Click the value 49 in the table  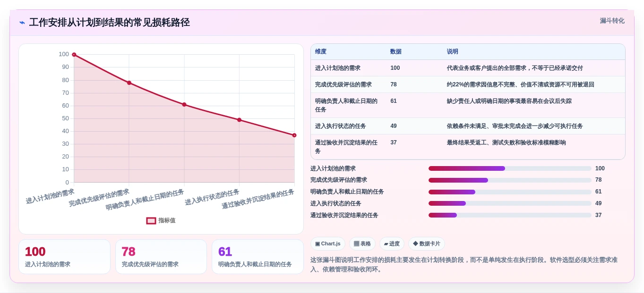pyautogui.click(x=394, y=126)
